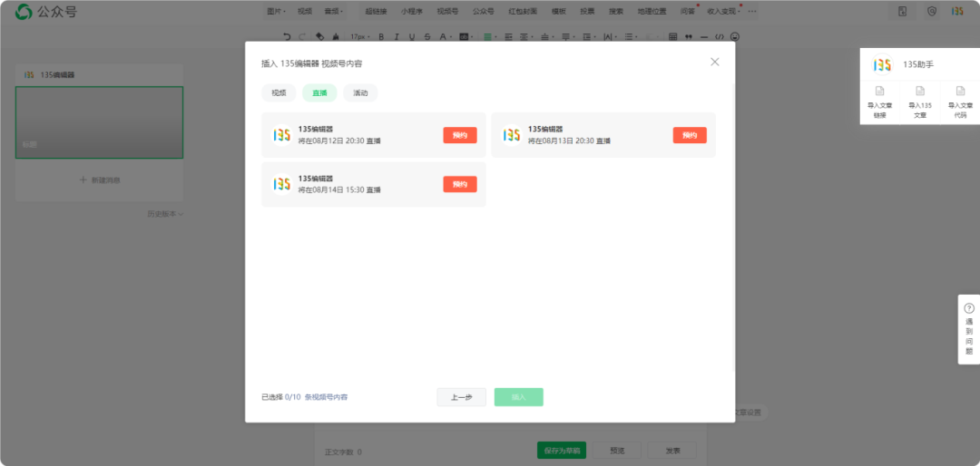
Task: Click the 135 logo in top right header
Action: pos(957,11)
